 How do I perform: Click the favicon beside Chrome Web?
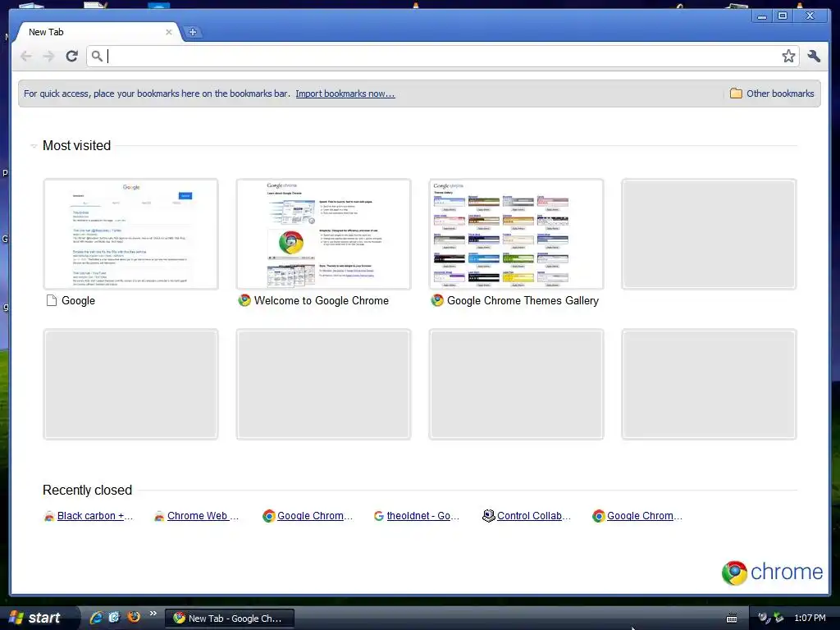[159, 517]
